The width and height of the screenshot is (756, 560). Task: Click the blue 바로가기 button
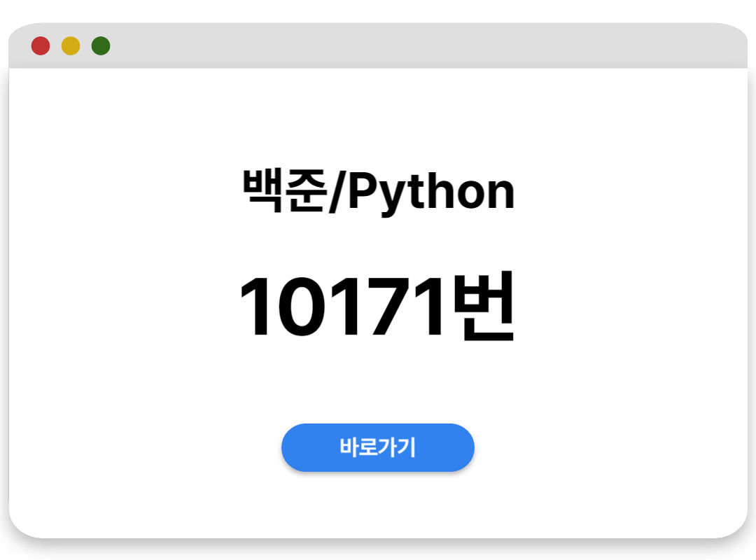pyautogui.click(x=377, y=447)
